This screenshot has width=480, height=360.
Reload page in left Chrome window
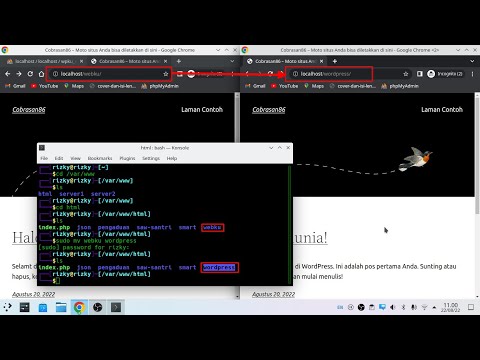30,74
